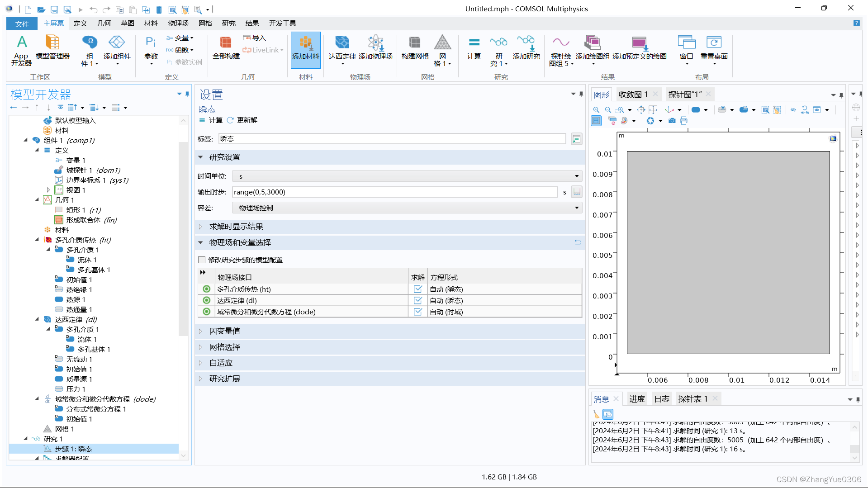Toggle solve checkbox for 域常微分和微分代数方程 (dode)
868x488 pixels.
(418, 312)
